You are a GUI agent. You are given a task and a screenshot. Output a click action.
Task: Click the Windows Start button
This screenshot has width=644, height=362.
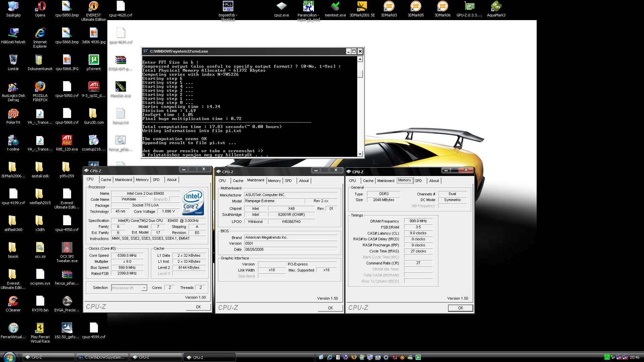(9, 357)
